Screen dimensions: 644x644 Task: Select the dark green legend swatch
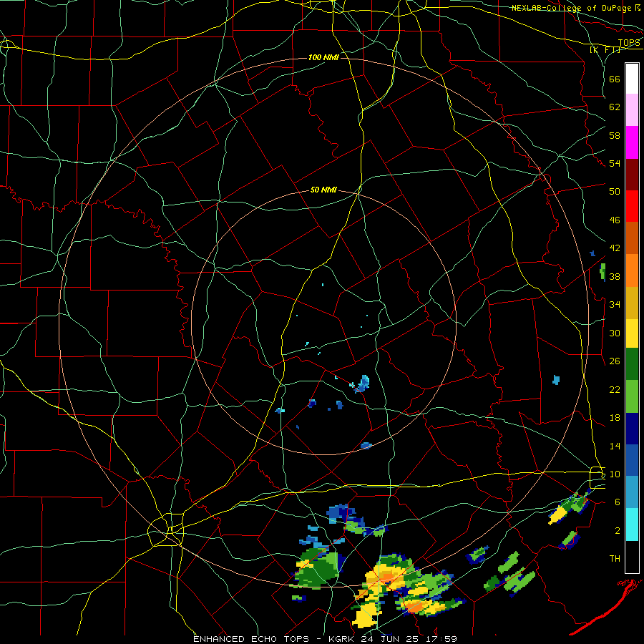pos(632,364)
